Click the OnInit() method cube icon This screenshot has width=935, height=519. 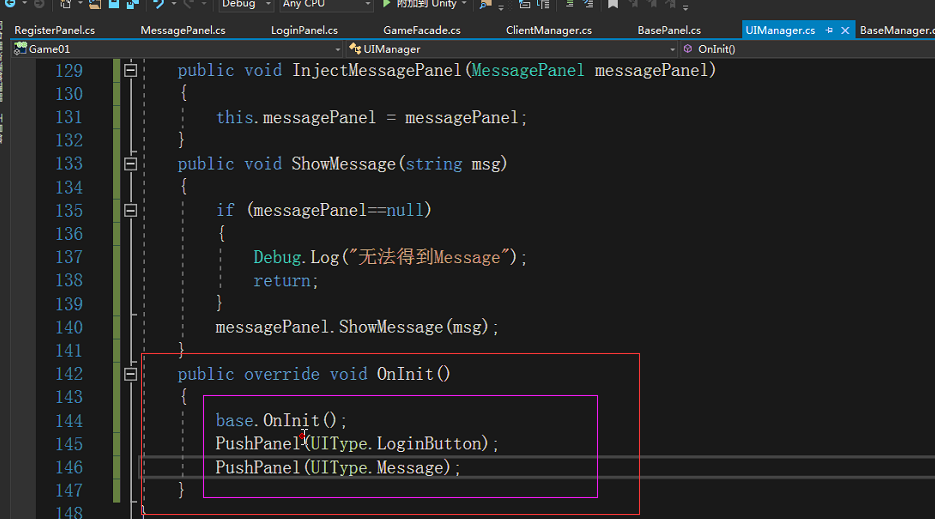coord(688,49)
